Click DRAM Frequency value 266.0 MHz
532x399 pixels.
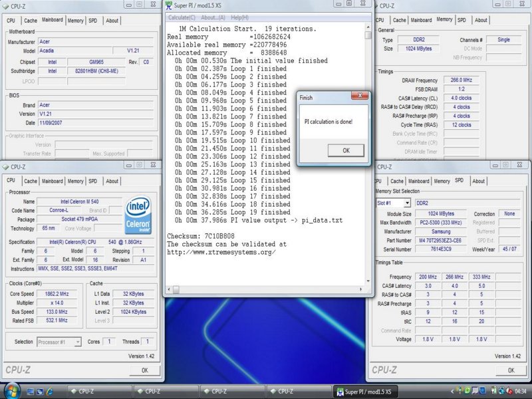coord(461,80)
